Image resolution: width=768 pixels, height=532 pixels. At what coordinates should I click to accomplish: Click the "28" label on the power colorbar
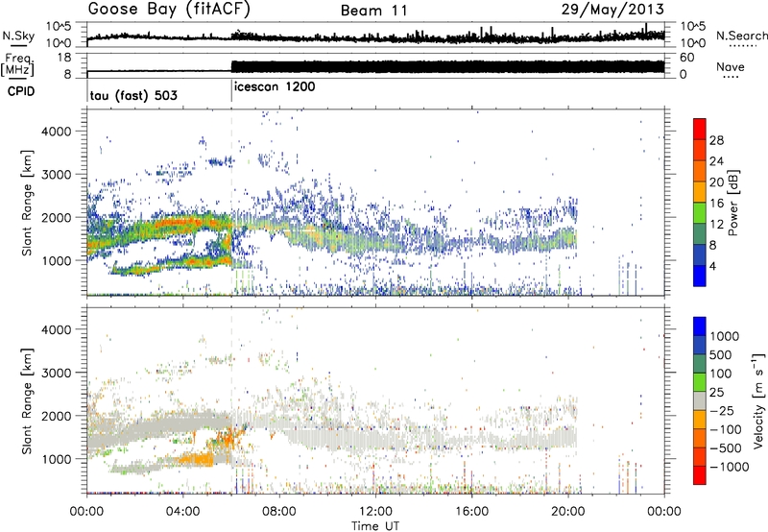point(716,140)
